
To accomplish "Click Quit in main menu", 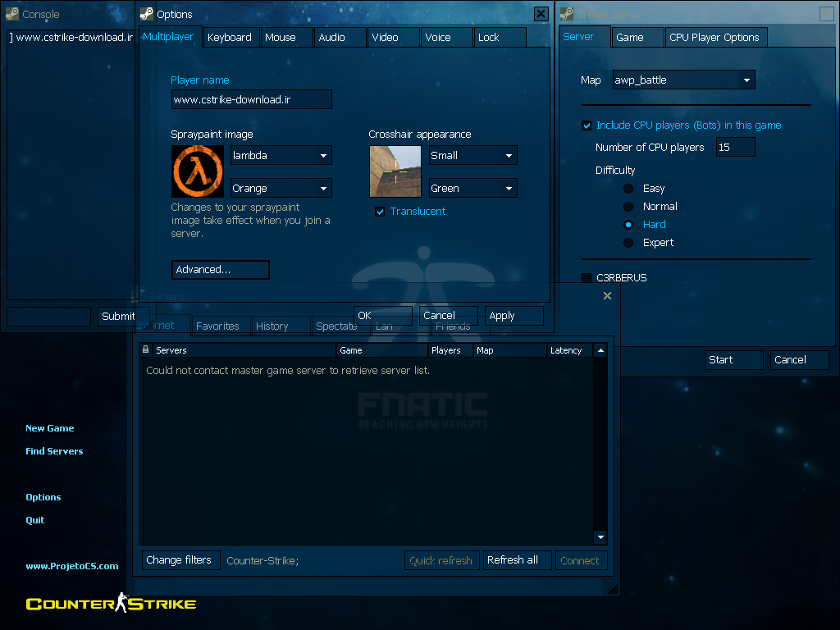I will point(34,520).
